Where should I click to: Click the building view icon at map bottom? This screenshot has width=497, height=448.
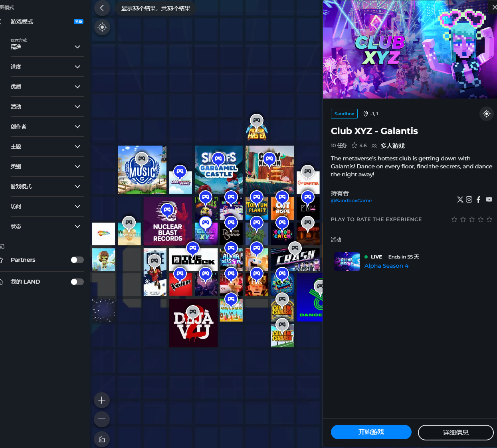(102, 439)
